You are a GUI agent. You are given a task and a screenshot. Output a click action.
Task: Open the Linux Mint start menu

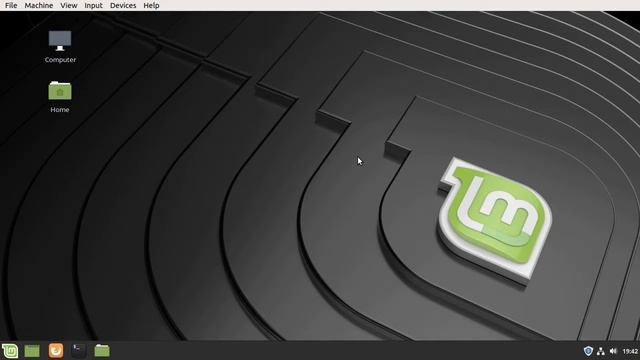coord(10,351)
